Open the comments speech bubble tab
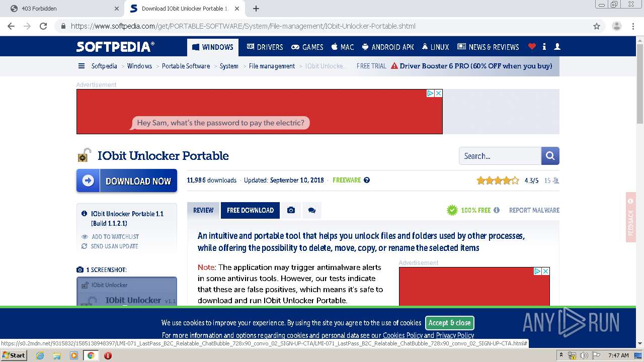644x362 pixels. pyautogui.click(x=312, y=210)
